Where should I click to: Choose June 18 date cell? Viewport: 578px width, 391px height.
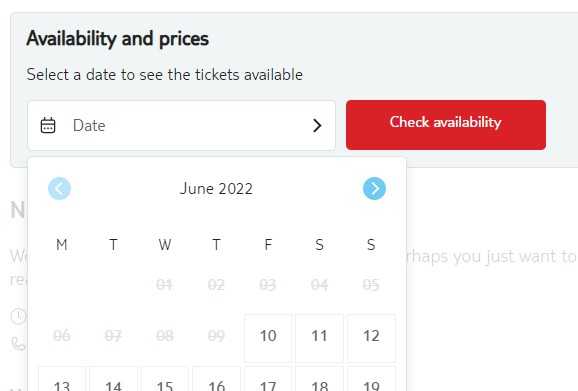coord(320,379)
